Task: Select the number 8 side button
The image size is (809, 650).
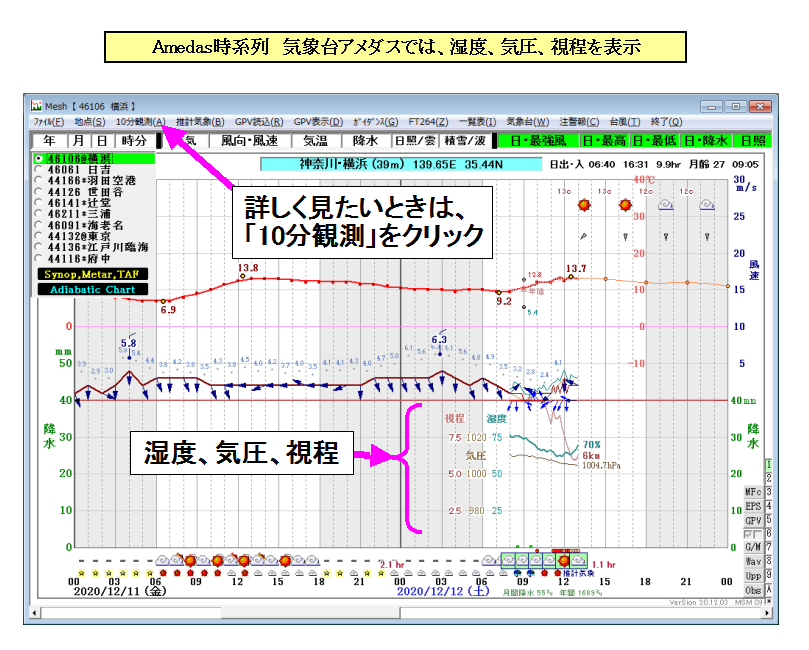Action: point(769,561)
